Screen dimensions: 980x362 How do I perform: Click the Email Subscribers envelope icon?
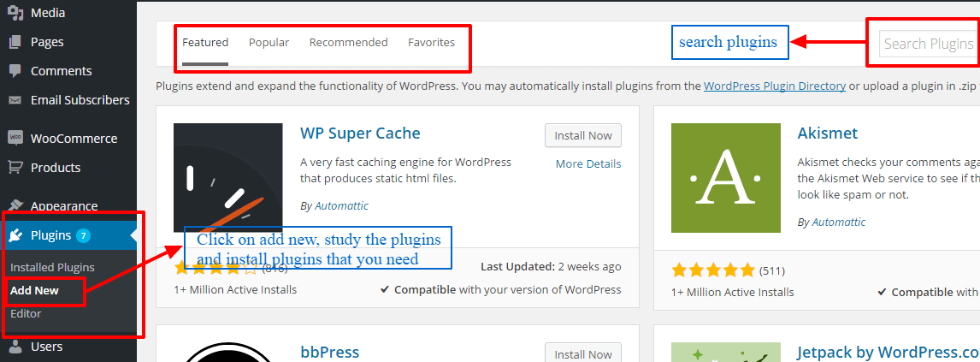[15, 100]
